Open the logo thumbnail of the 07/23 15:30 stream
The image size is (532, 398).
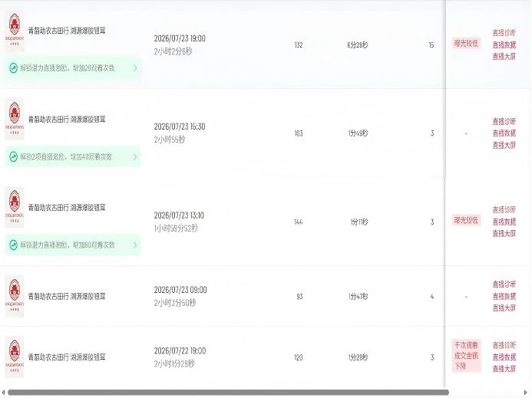[15, 119]
